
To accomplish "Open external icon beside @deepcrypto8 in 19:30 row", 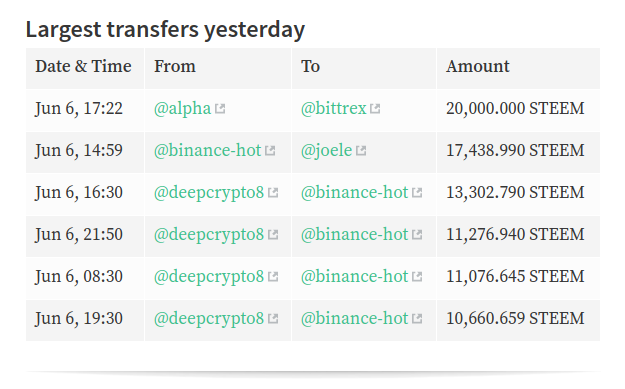I will [273, 318].
